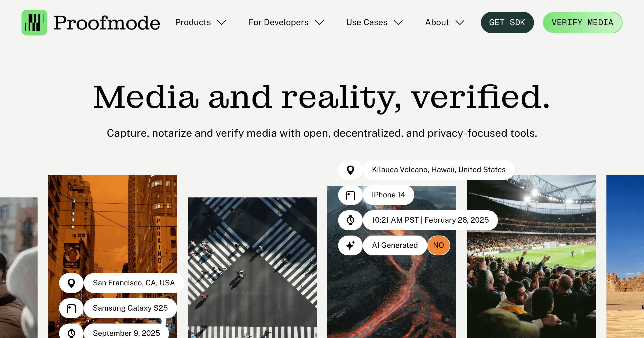Click the Kilauea Volcano, Hawaii, United States label

439,170
